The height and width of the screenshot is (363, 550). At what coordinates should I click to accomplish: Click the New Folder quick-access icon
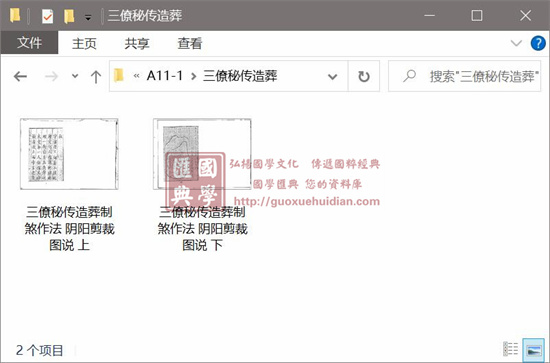(x=69, y=16)
